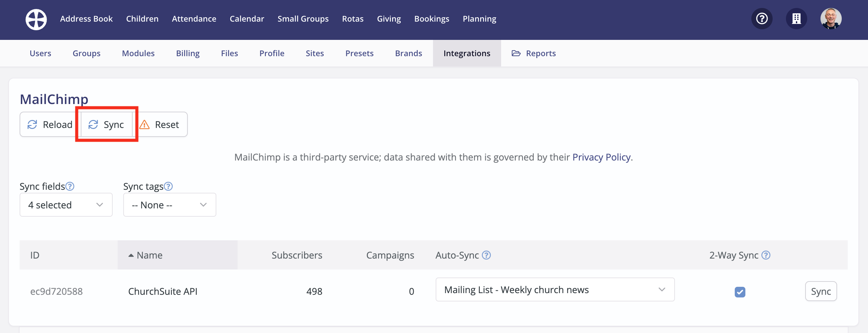Image resolution: width=868 pixels, height=333 pixels.
Task: Select the ec9d720588 ID cell
Action: [x=56, y=291]
